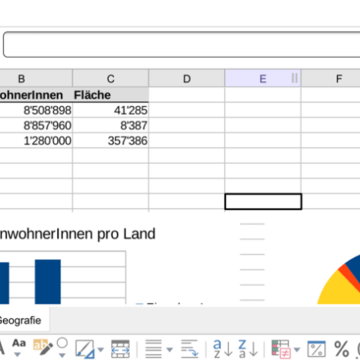Image resolution: width=360 pixels, height=360 pixels.
Task: Select cell with value 8'387
Action: click(x=111, y=126)
